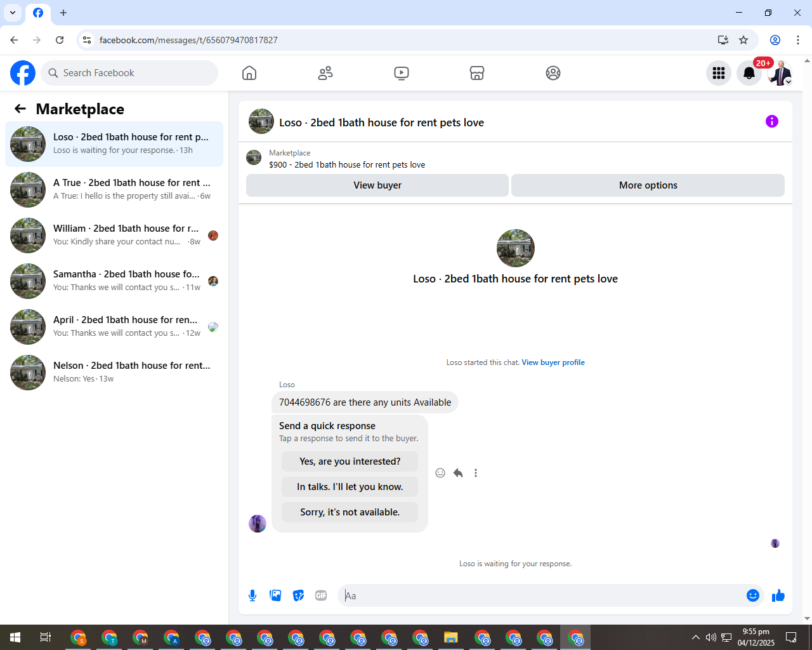Open A True conversation in list
The image size is (812, 650).
pos(114,190)
